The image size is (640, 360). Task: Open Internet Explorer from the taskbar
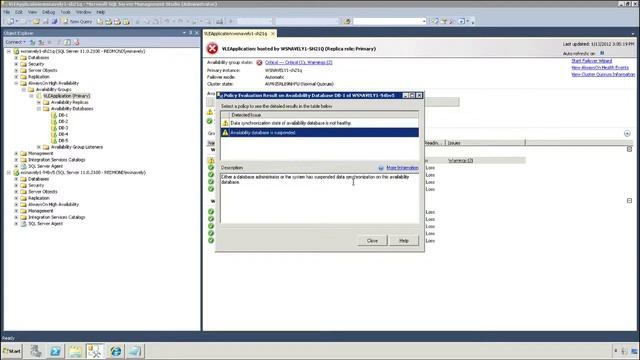click(116, 351)
